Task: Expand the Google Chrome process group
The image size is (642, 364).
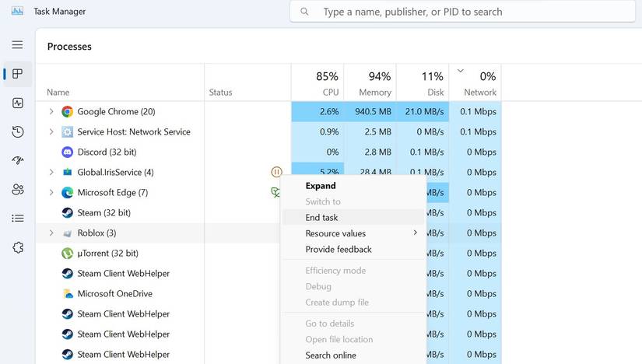Action: [51, 112]
